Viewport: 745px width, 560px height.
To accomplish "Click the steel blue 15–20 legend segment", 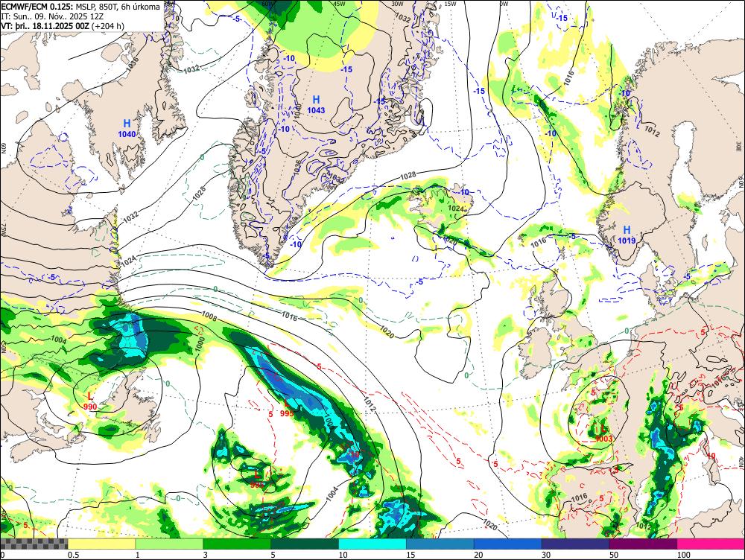I will 440,544.
